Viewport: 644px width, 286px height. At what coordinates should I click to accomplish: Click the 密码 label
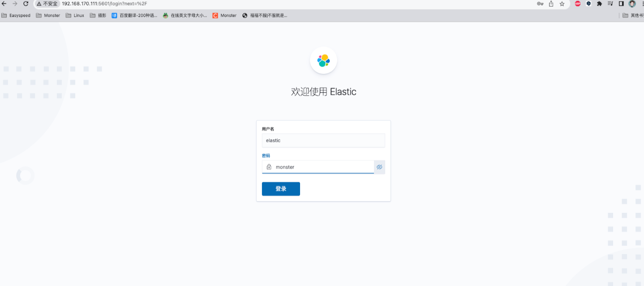coord(266,156)
